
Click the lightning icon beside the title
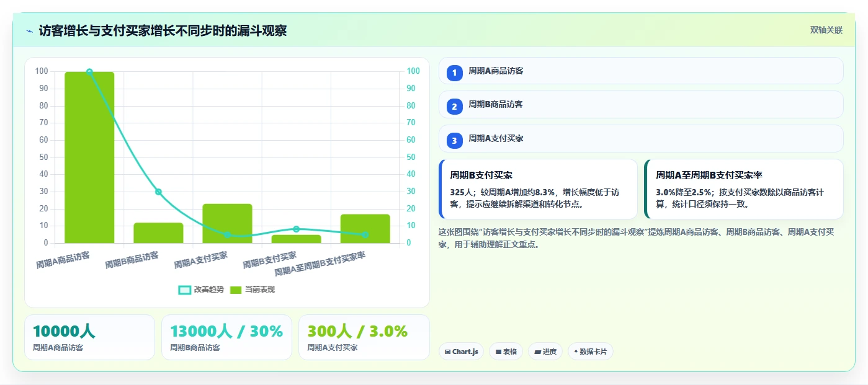[29, 31]
